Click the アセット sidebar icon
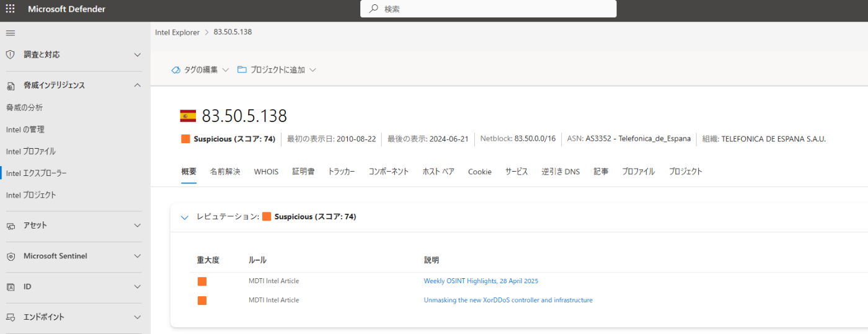Screen dimensions: 868x334 [10, 226]
